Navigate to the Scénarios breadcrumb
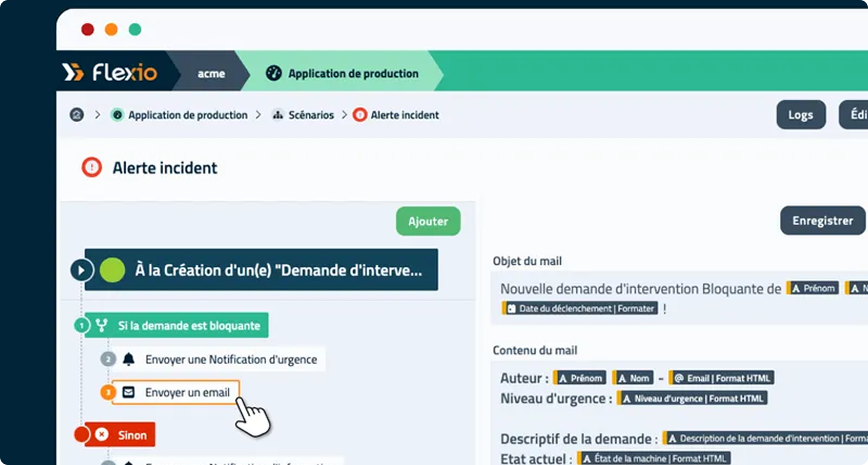This screenshot has height=465, width=868. [303, 115]
